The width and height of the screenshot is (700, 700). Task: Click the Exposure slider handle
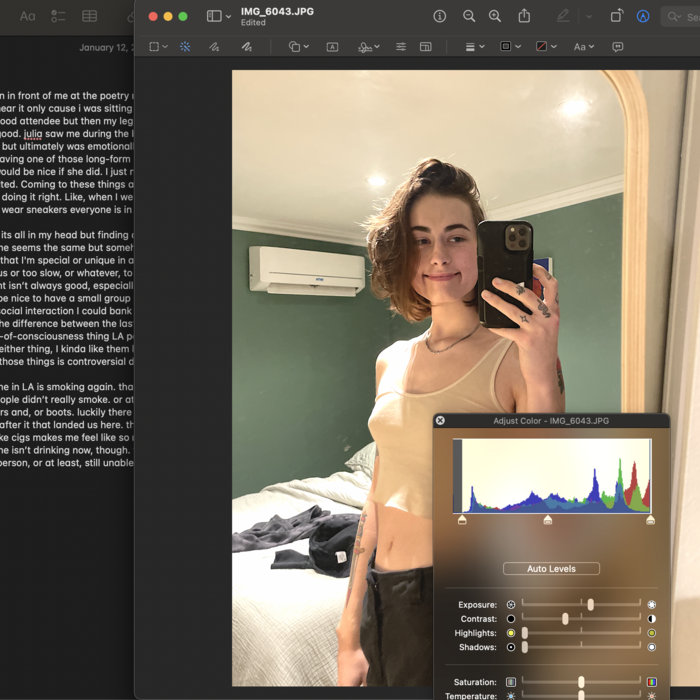point(591,605)
